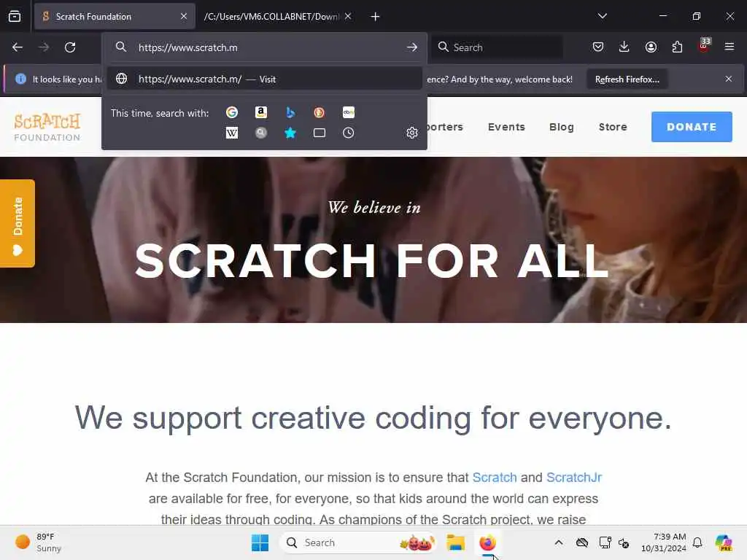The width and height of the screenshot is (747, 560).
Task: Search this time with DuckDuckGo
Action: tap(320, 112)
